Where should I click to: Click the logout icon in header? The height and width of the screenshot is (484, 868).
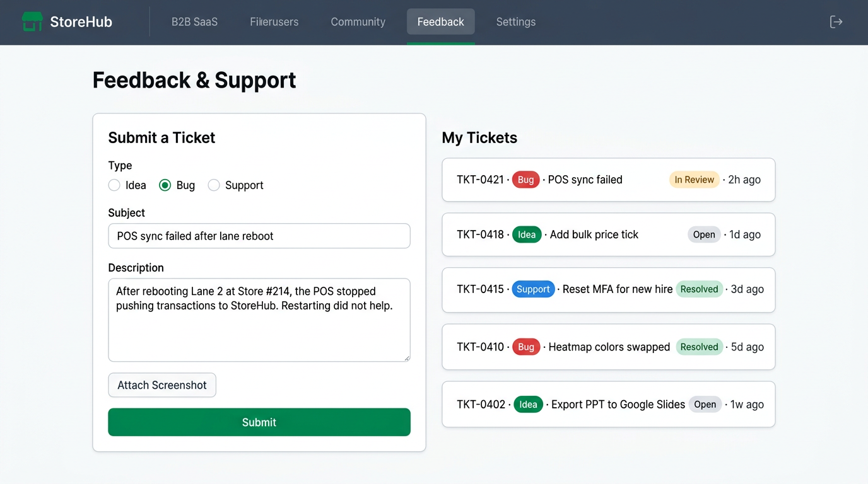(x=836, y=22)
